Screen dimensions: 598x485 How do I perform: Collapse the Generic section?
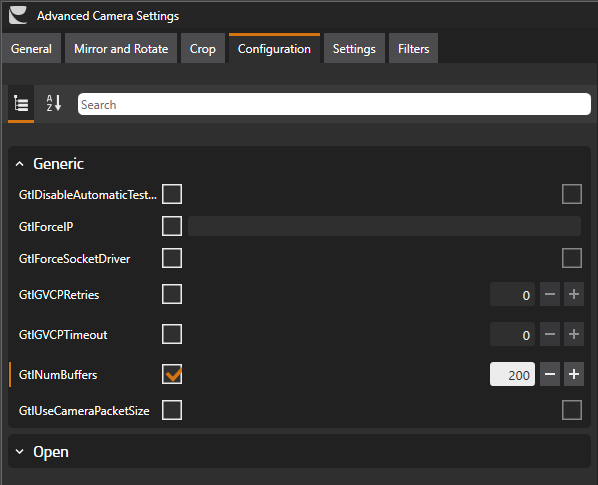point(19,164)
